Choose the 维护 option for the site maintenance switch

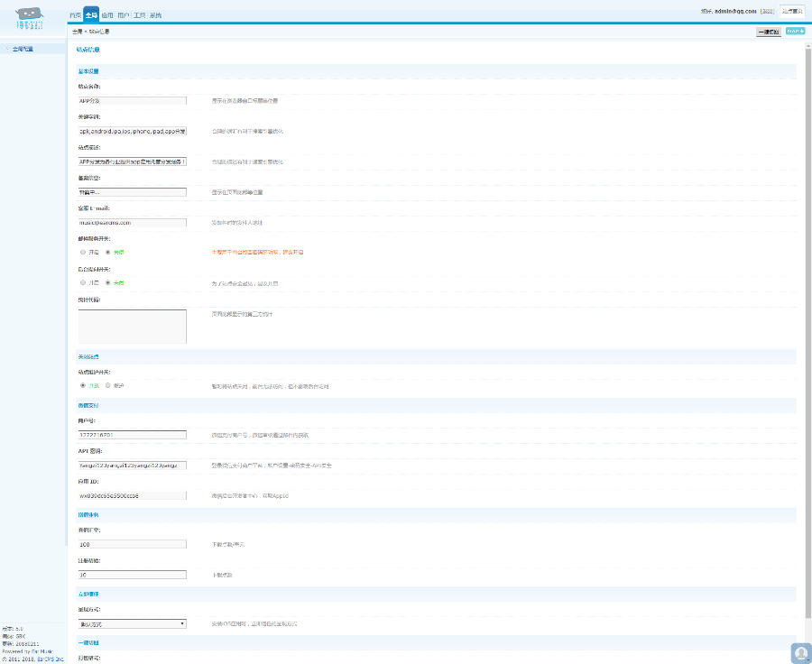(107, 385)
